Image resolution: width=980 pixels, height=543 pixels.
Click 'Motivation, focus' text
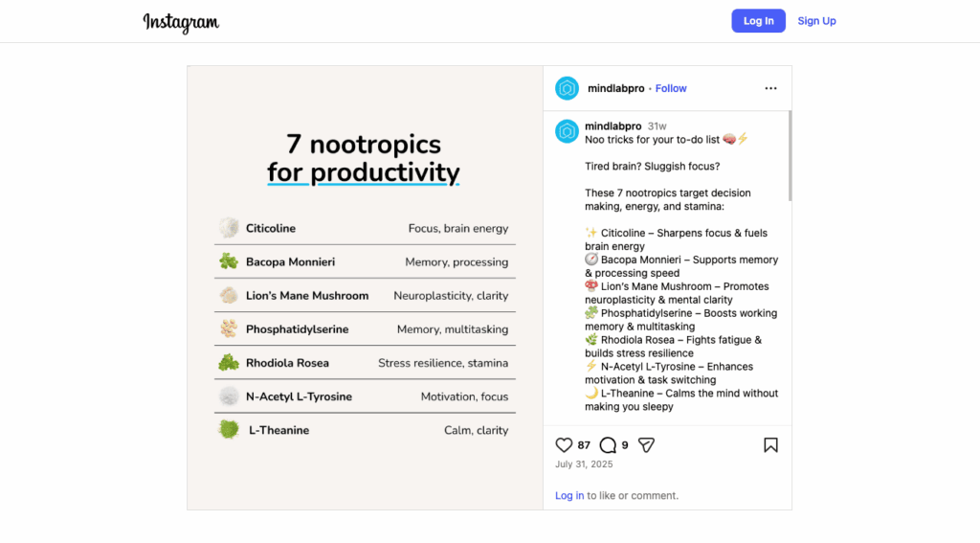pos(464,396)
